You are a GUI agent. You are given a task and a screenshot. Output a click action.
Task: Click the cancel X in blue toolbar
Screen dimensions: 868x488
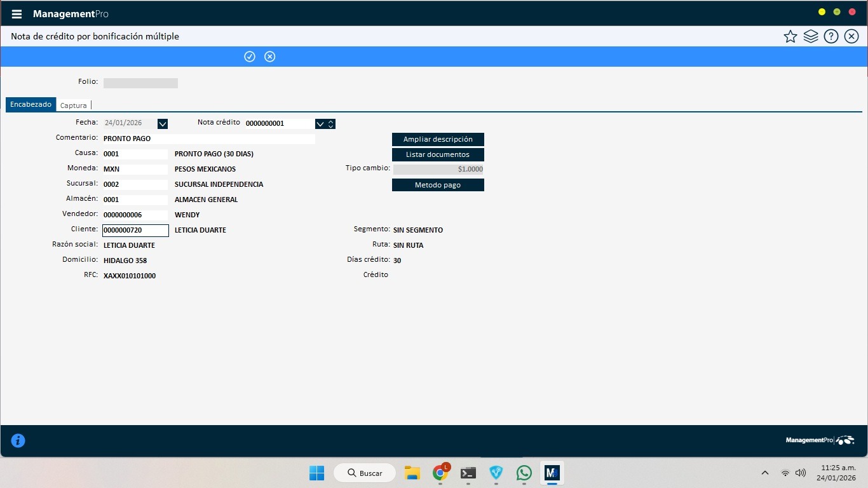(x=270, y=57)
